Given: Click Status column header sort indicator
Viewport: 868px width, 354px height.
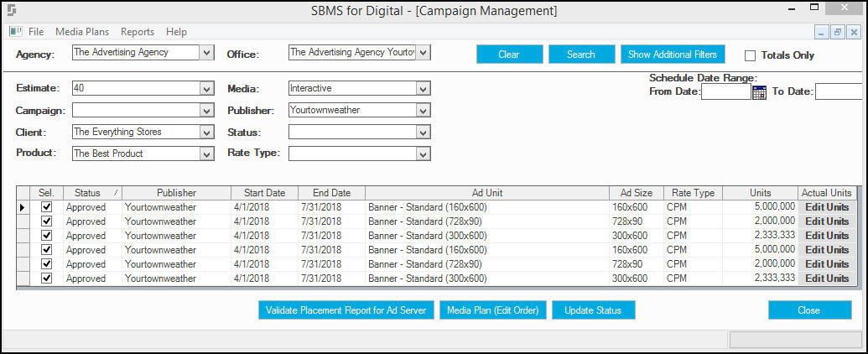Looking at the screenshot, I should [x=116, y=193].
